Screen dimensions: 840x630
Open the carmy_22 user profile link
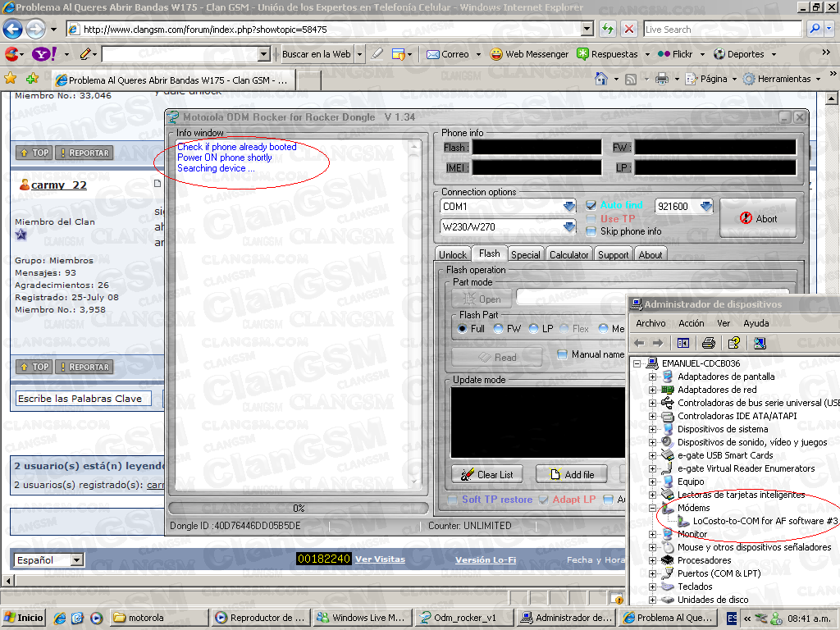click(x=58, y=185)
